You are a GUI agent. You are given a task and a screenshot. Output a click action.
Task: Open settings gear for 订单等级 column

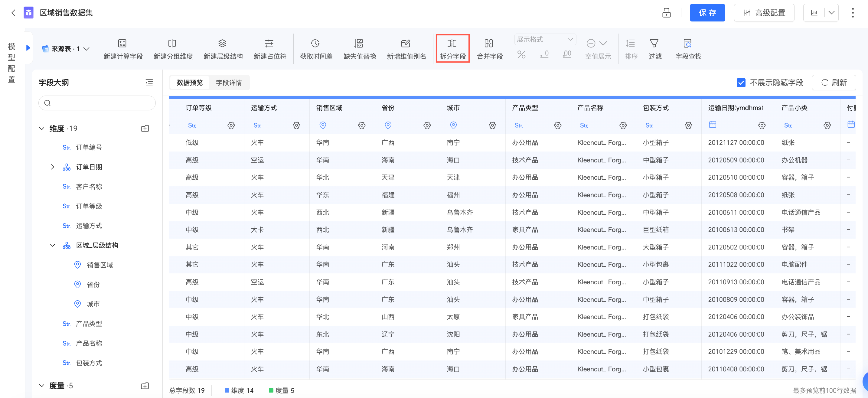point(231,126)
